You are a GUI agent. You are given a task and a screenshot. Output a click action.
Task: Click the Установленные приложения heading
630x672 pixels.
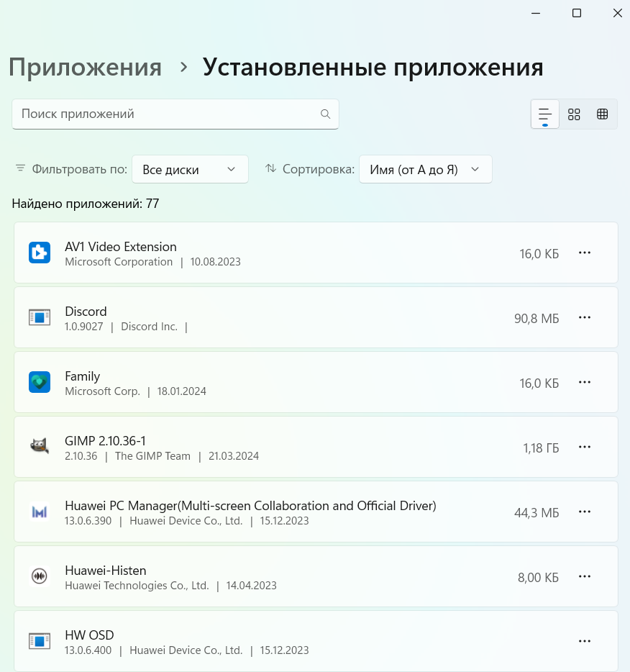tap(373, 68)
